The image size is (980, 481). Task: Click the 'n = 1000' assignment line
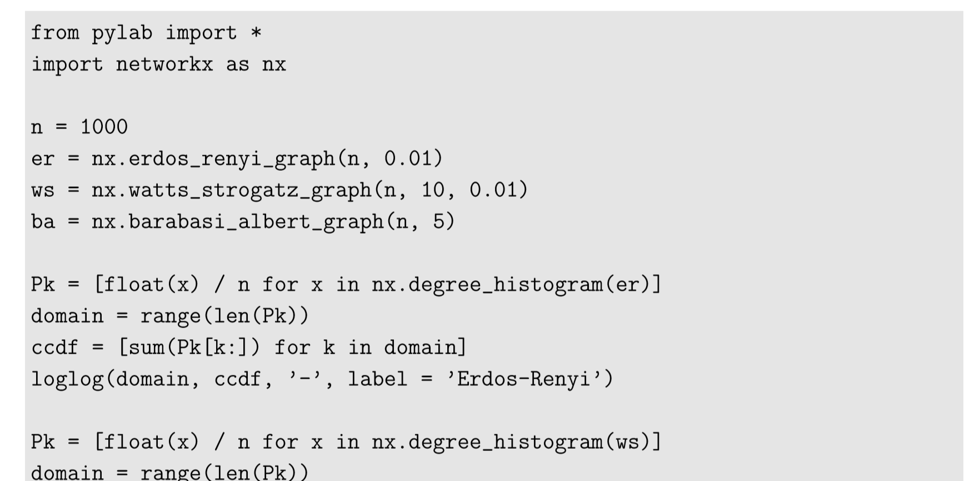(79, 127)
